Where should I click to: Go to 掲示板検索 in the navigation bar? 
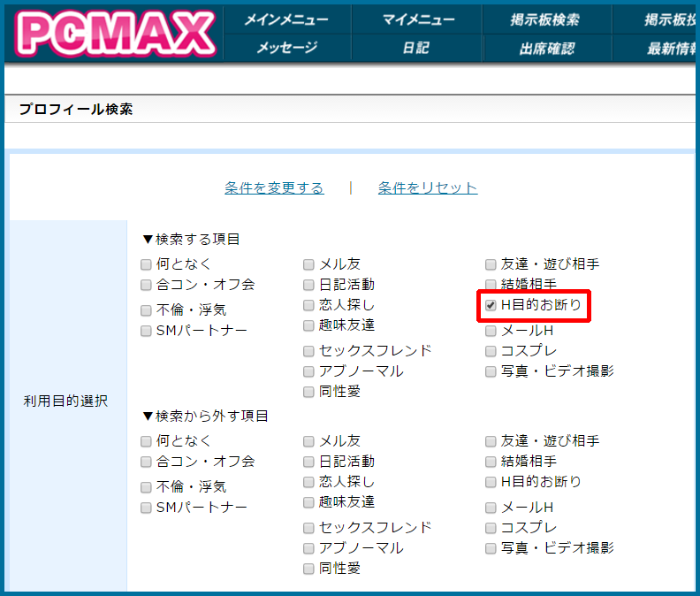tap(545, 19)
